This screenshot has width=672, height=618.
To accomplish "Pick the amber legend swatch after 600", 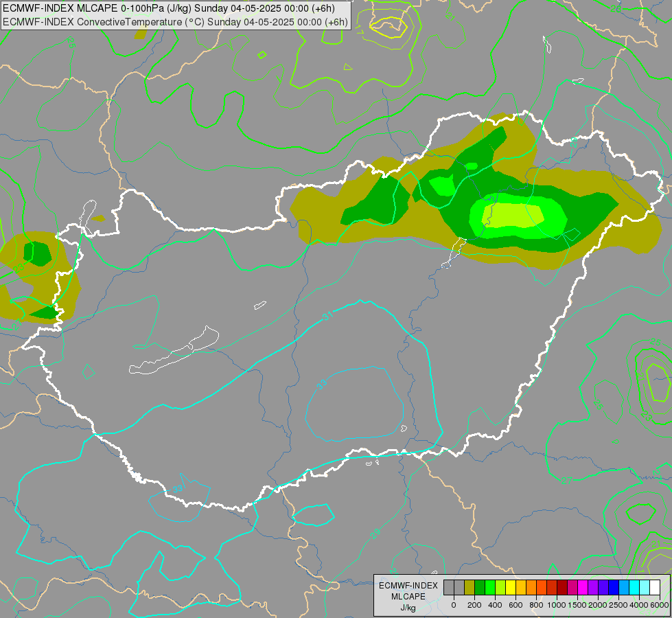I will (x=521, y=587).
